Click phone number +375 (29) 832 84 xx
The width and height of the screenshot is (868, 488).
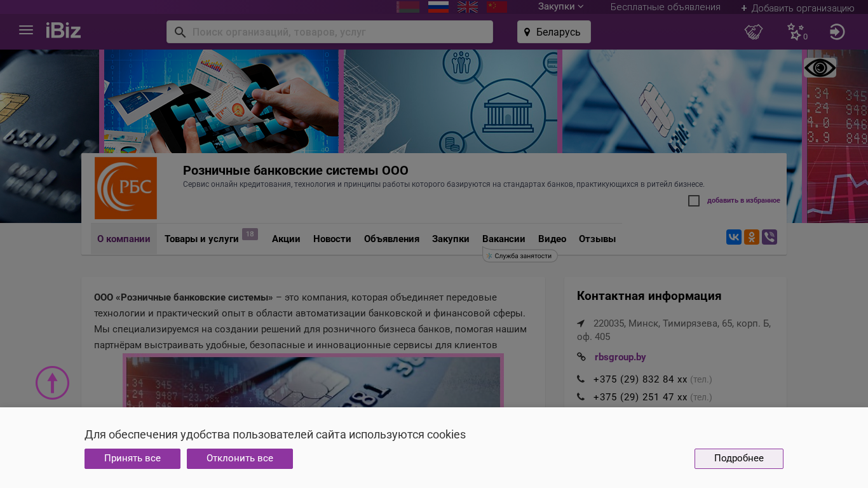640,379
